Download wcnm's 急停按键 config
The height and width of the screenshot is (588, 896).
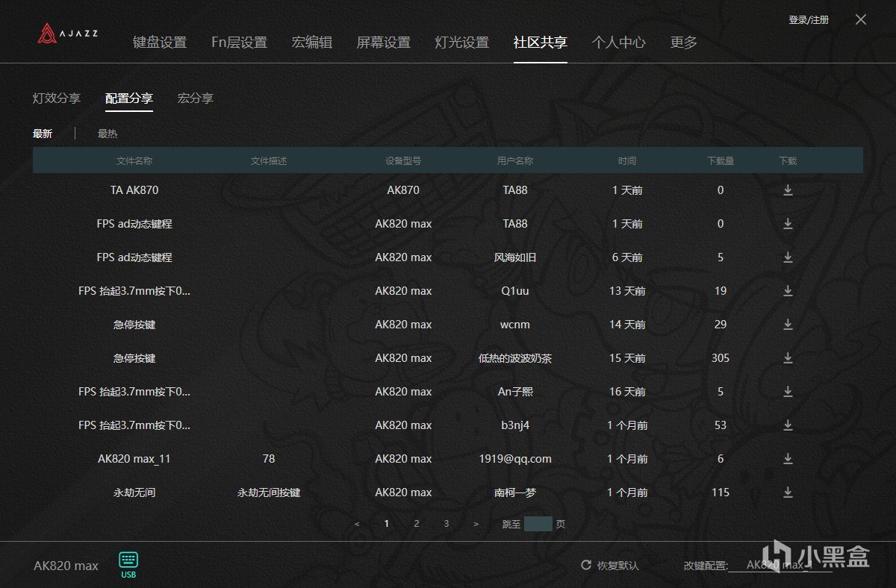click(x=788, y=325)
